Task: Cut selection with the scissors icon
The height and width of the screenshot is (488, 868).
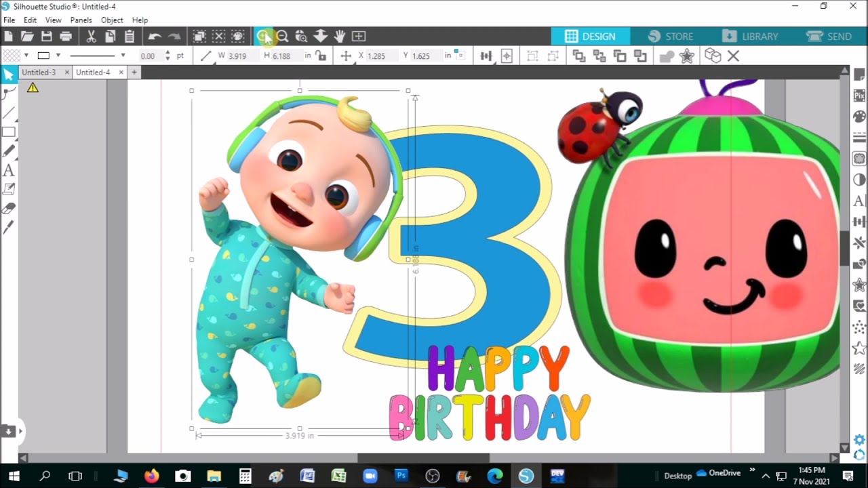Action: coord(91,37)
